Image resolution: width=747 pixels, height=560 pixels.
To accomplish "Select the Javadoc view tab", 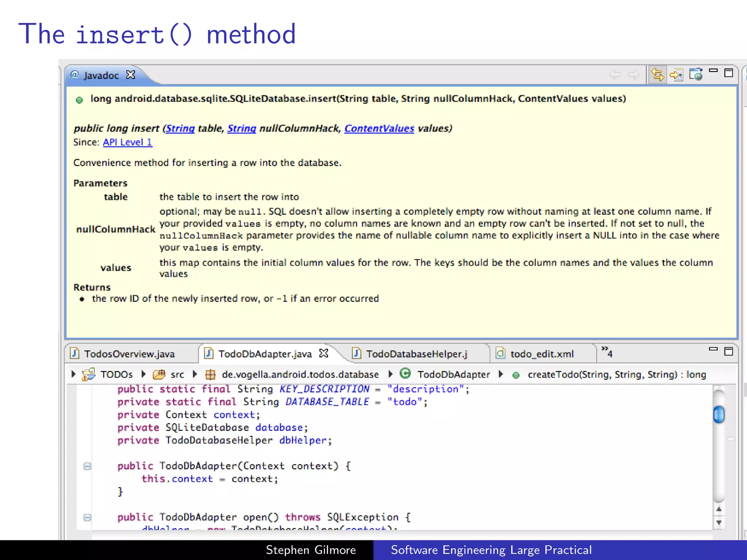I will (101, 75).
